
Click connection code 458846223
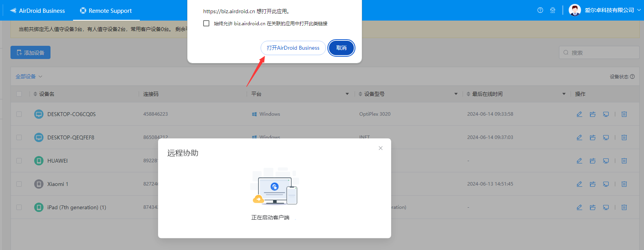pos(155,114)
